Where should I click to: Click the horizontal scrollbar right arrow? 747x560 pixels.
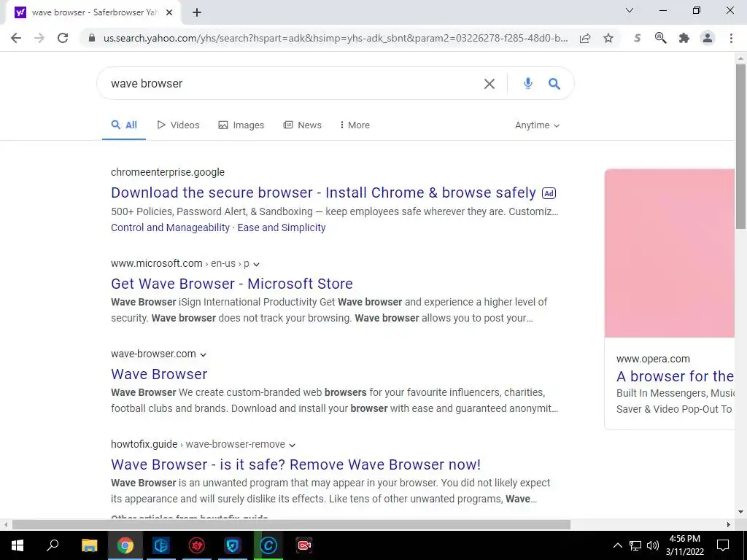[x=729, y=525]
